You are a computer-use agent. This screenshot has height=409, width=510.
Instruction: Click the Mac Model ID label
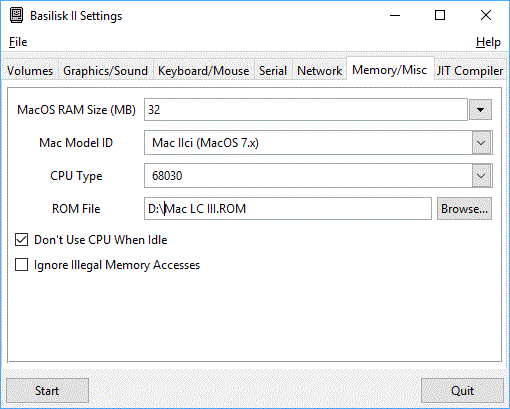[76, 143]
